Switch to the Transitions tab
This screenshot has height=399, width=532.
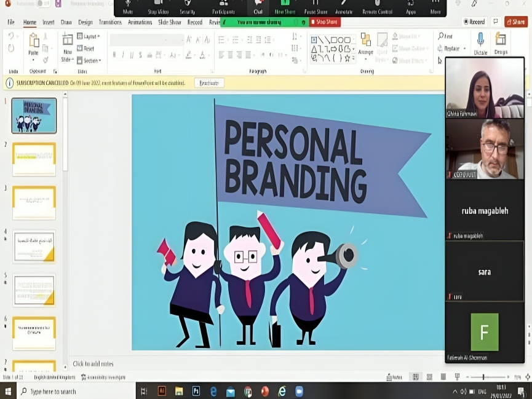[x=110, y=22]
